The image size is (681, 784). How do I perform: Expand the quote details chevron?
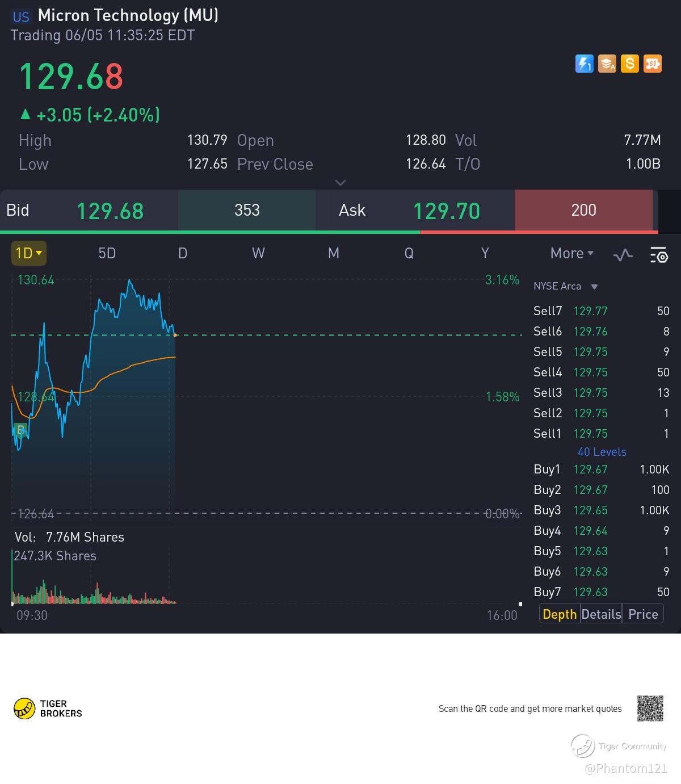coord(340,182)
